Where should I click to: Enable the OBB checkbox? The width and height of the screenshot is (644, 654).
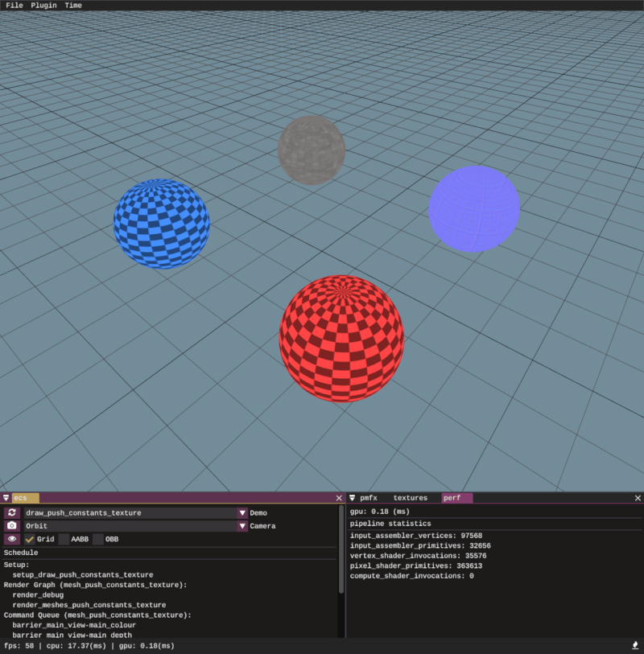(x=98, y=539)
